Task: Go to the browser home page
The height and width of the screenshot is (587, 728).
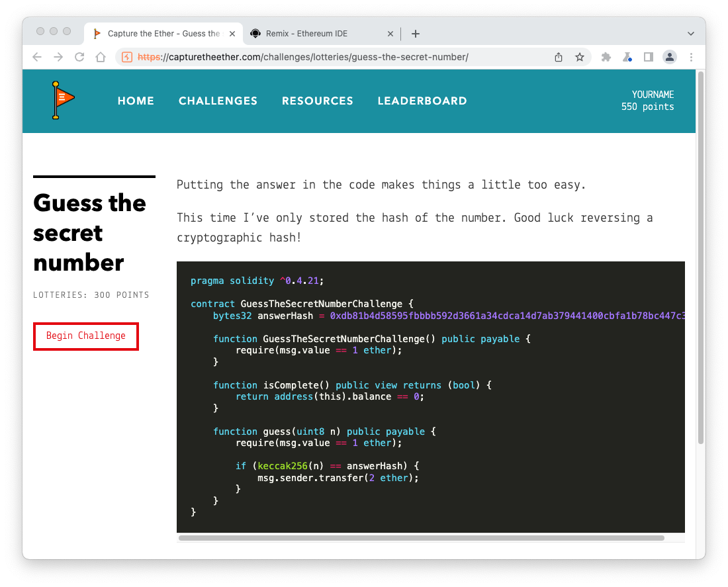Action: pyautogui.click(x=101, y=57)
